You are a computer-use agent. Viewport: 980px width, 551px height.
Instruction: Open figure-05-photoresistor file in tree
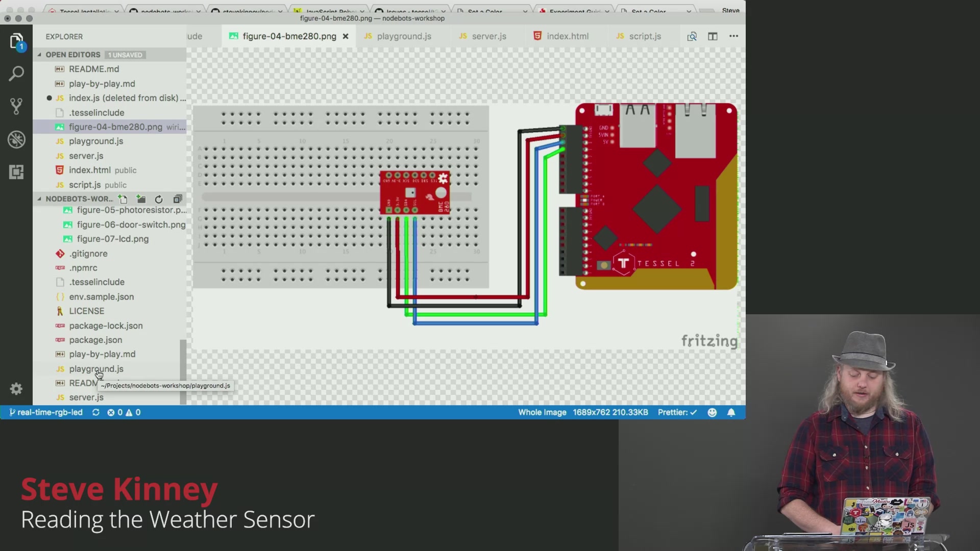[x=110, y=210]
